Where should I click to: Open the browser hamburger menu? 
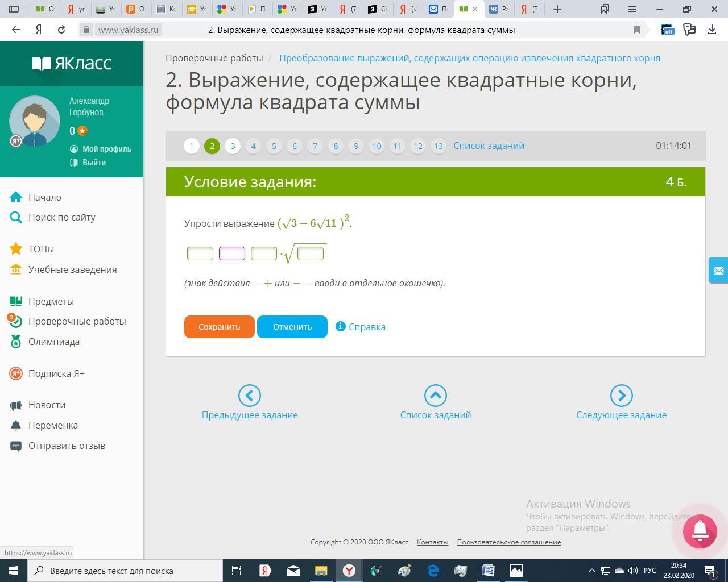(632, 9)
